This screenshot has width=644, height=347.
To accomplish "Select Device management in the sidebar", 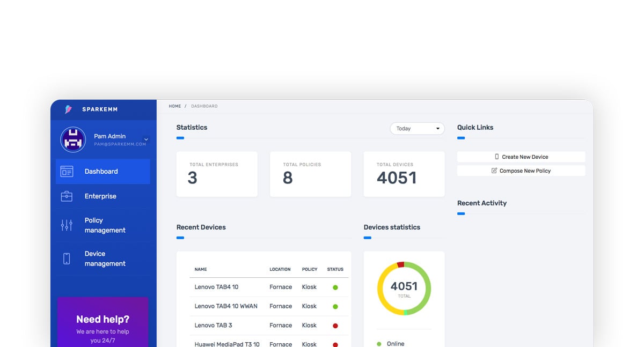I will 105,259.
